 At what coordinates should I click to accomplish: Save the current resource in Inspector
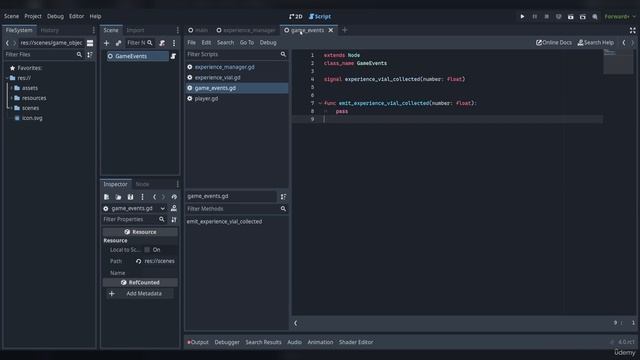point(130,197)
